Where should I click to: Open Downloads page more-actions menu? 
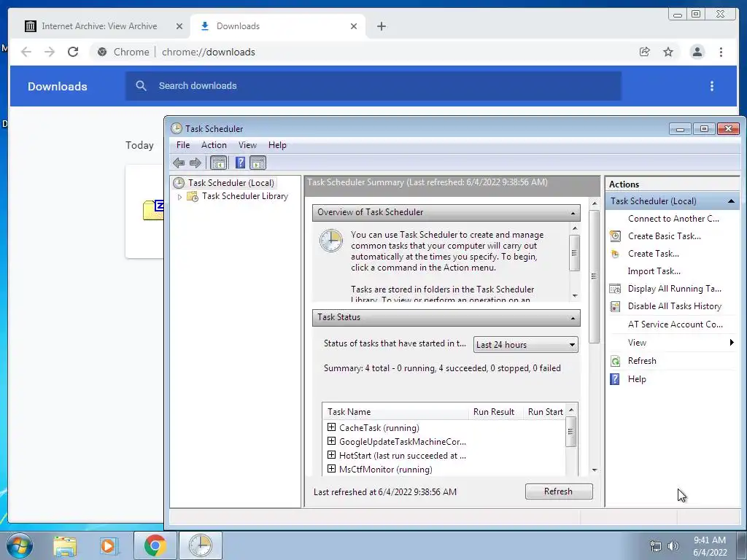point(712,86)
